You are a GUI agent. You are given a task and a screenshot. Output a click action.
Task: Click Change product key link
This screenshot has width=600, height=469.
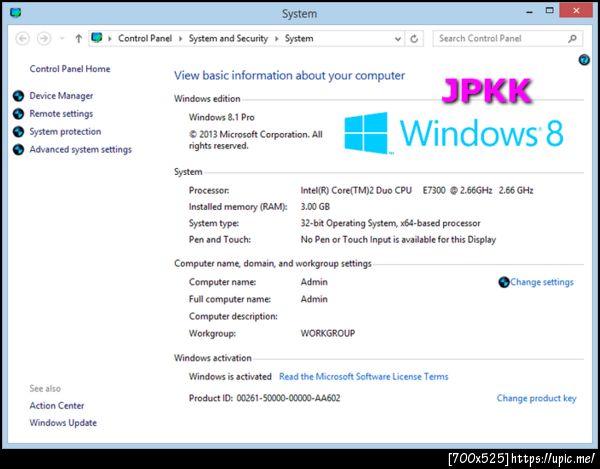536,398
